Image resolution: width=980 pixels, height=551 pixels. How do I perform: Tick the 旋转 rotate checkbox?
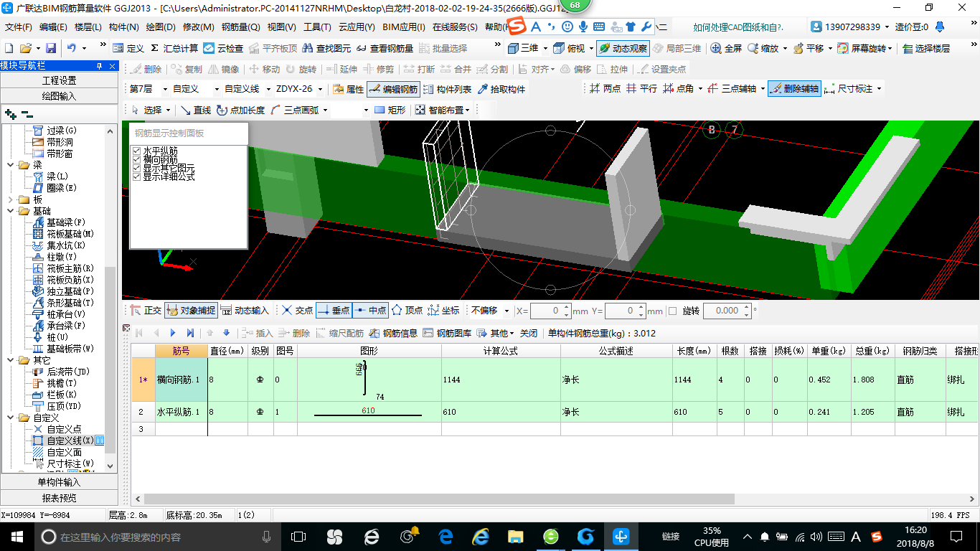tap(672, 311)
